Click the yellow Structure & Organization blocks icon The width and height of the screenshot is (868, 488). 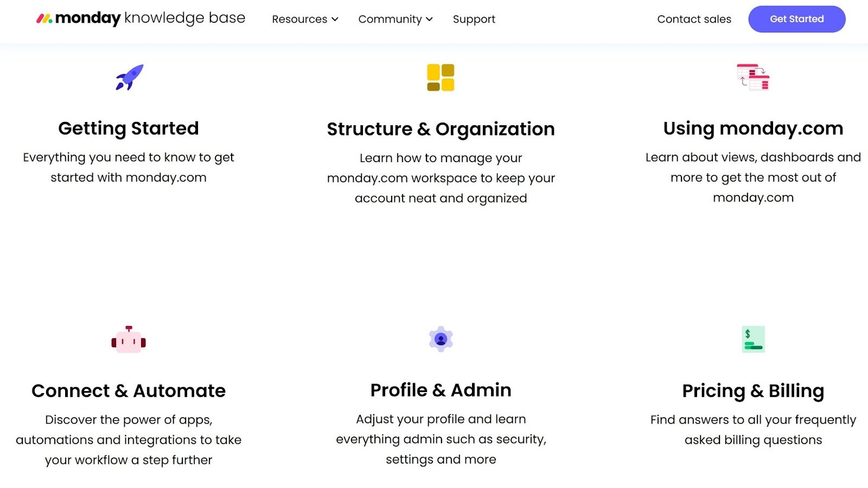(x=441, y=78)
